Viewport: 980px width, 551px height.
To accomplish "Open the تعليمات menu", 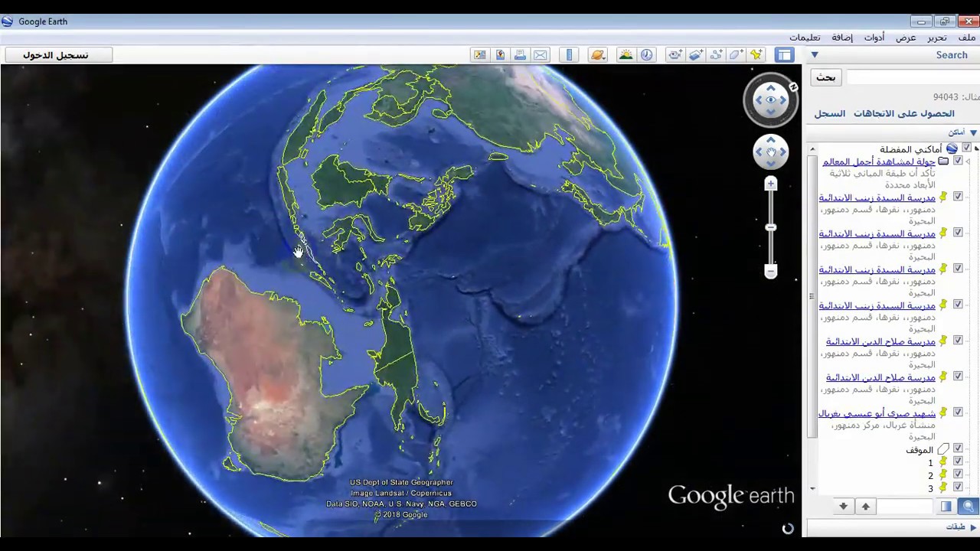I will [x=805, y=37].
